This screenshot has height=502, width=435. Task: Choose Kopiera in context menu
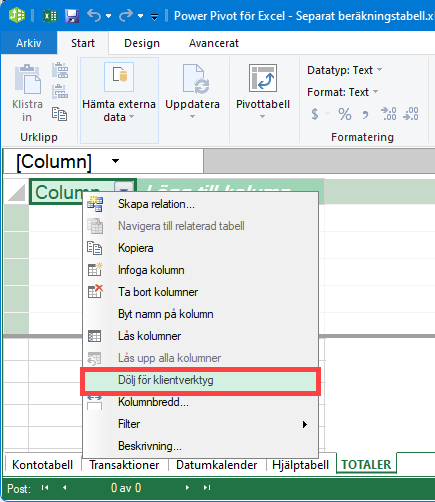tap(200, 248)
